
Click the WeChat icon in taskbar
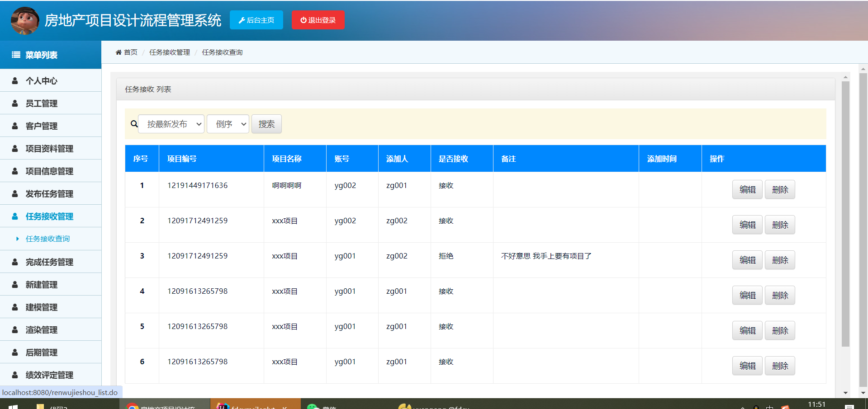click(x=313, y=406)
